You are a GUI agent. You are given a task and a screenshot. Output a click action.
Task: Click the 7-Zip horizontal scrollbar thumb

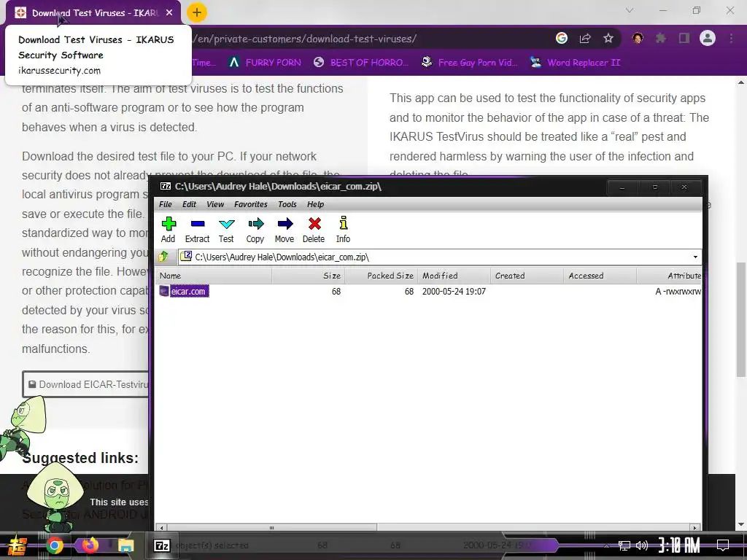pos(271,528)
